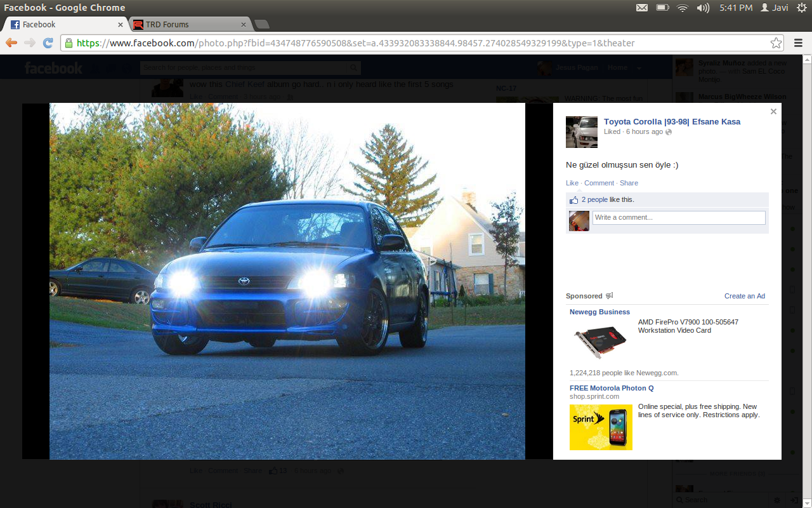Click the Scott Ricci post name
This screenshot has width=812, height=508.
pyautogui.click(x=211, y=505)
